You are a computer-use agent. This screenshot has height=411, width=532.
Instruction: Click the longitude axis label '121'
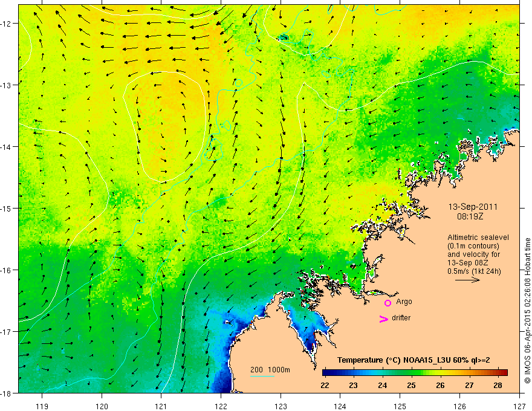(x=161, y=406)
